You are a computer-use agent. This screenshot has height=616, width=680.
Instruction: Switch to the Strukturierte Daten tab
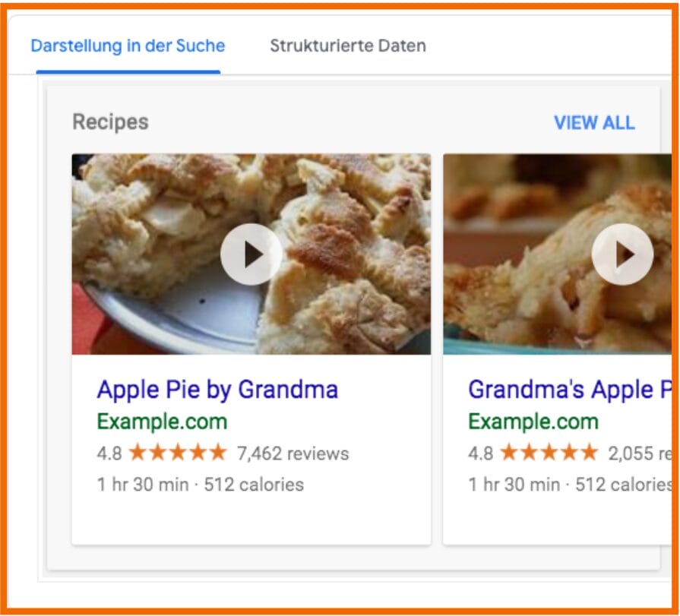346,46
